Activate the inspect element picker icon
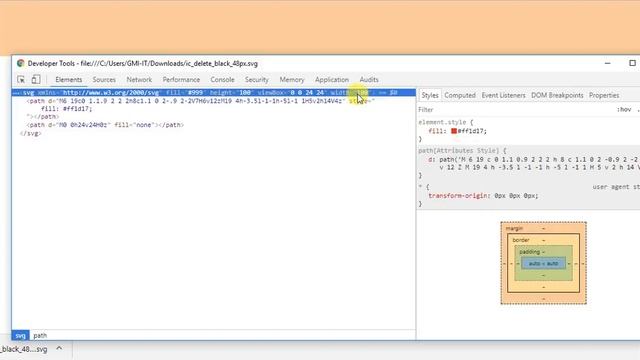This screenshot has height=360, width=640. (21, 80)
